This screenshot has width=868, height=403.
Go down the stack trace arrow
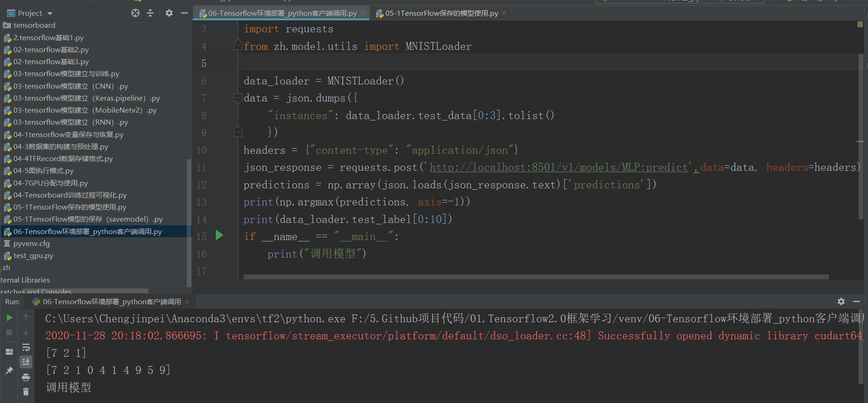click(26, 332)
